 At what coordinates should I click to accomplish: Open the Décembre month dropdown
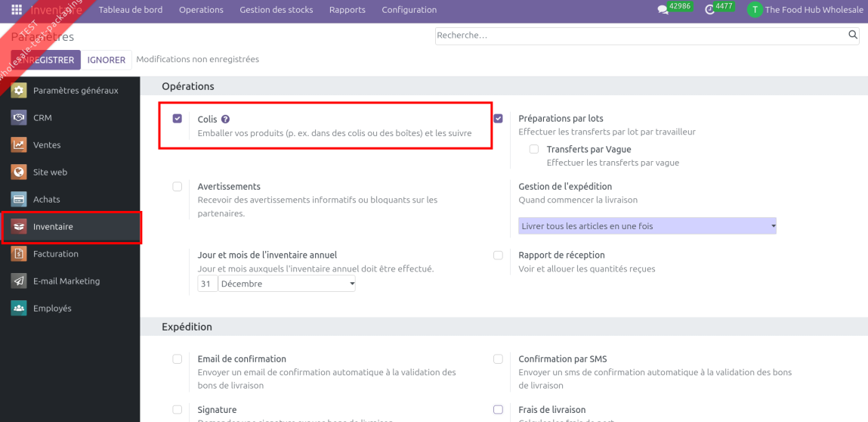[287, 284]
